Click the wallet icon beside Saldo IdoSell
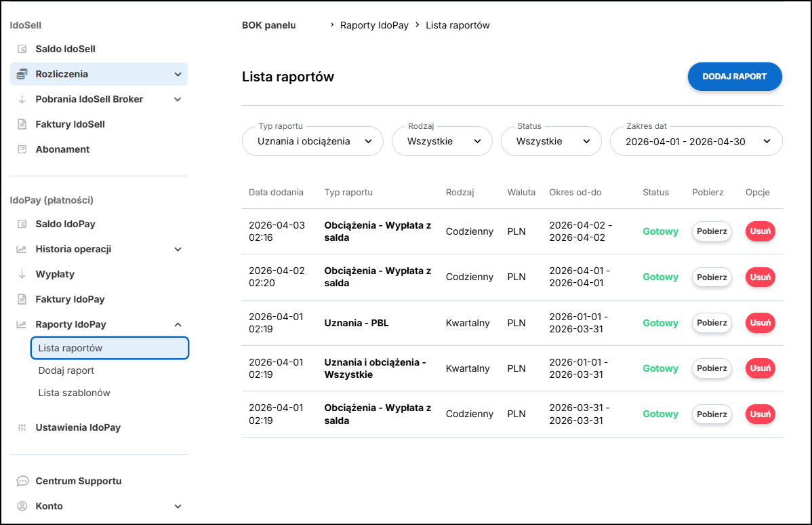 (22, 49)
